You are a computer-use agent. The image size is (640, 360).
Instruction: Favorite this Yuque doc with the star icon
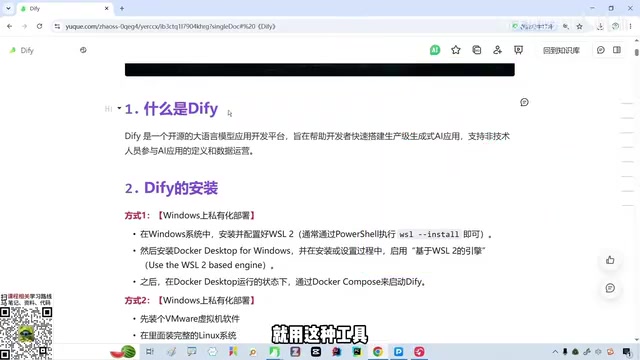tap(456, 50)
